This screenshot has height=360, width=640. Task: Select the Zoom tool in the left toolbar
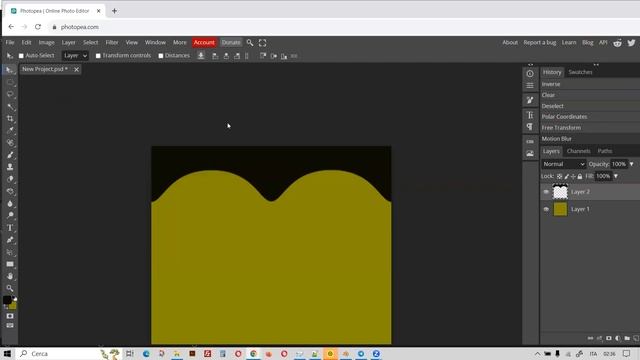tap(10, 288)
